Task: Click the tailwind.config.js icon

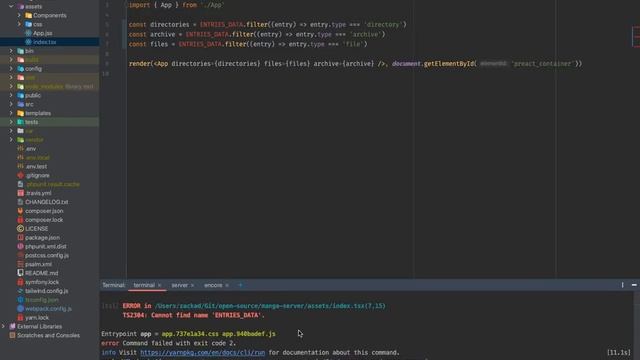Action: pyautogui.click(x=20, y=291)
